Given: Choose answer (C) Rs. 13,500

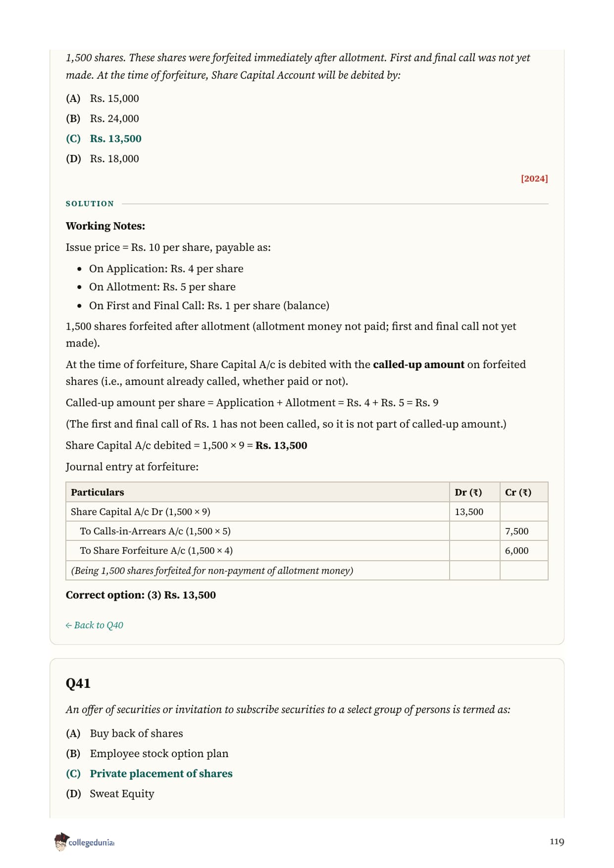Looking at the screenshot, I should (x=103, y=139).
